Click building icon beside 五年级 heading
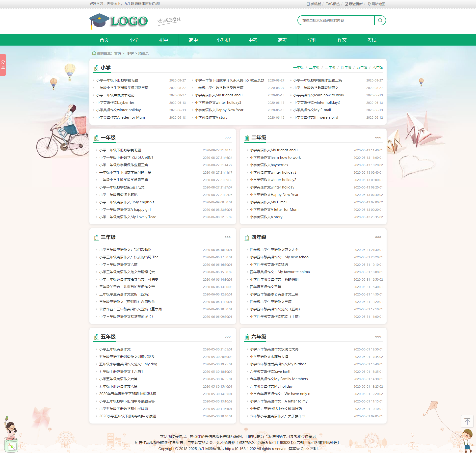 [x=96, y=337]
